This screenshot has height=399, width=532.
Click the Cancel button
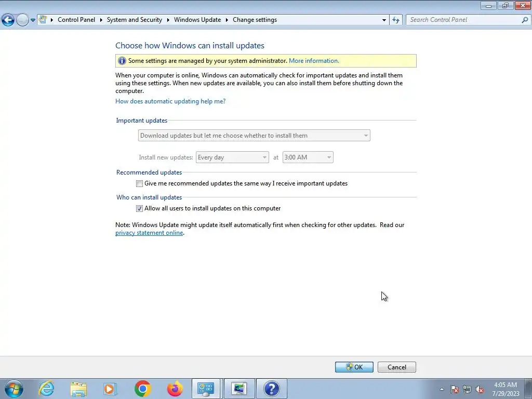coord(396,367)
